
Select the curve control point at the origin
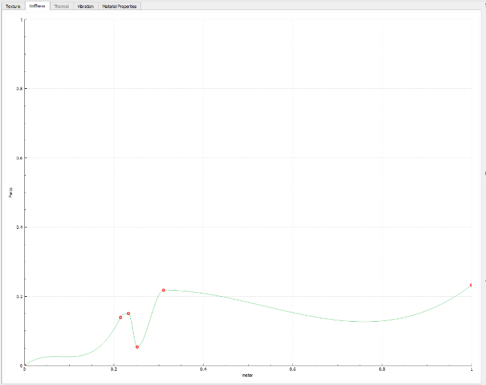click(25, 365)
